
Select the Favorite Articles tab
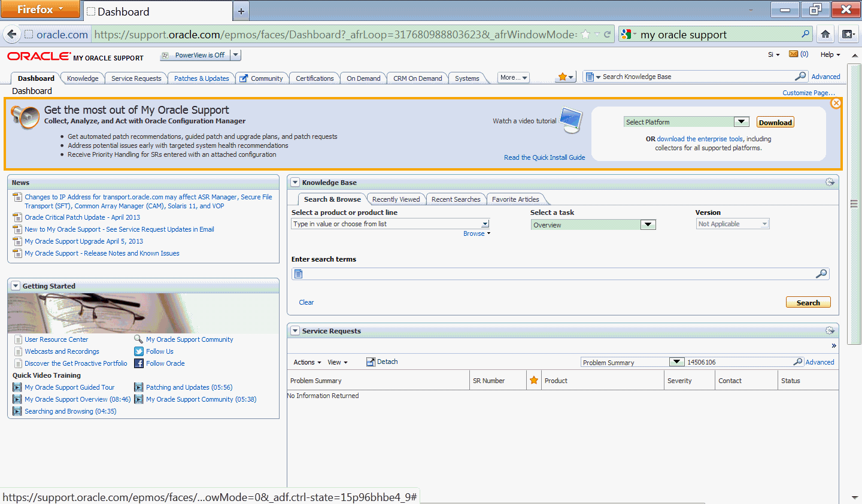pos(515,199)
